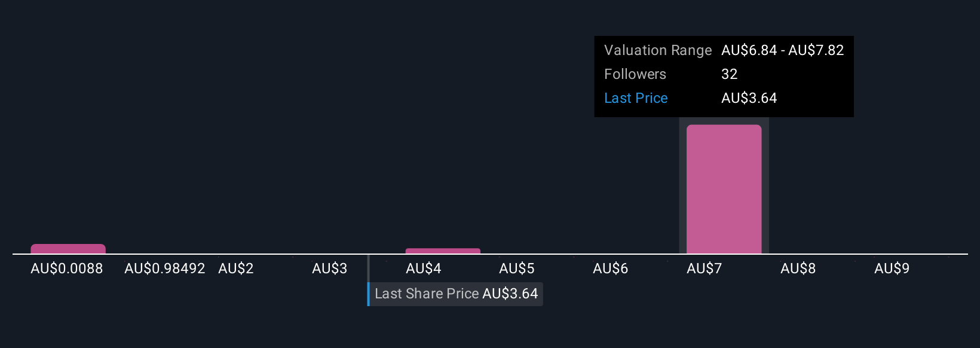
Task: Open the Last Price link in tooltip
Action: pos(636,98)
